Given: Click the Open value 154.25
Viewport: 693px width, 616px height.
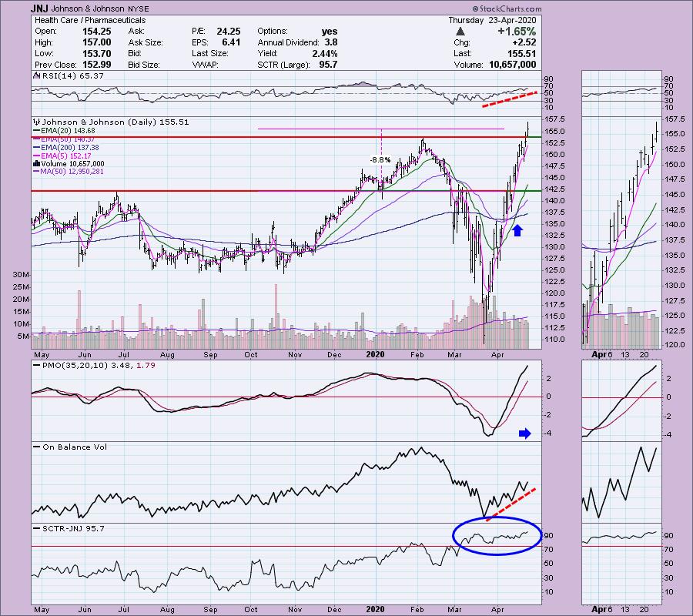Looking at the screenshot, I should (97, 32).
